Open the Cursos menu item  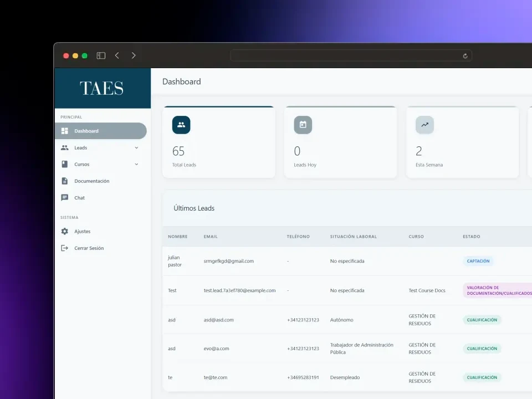(x=100, y=164)
